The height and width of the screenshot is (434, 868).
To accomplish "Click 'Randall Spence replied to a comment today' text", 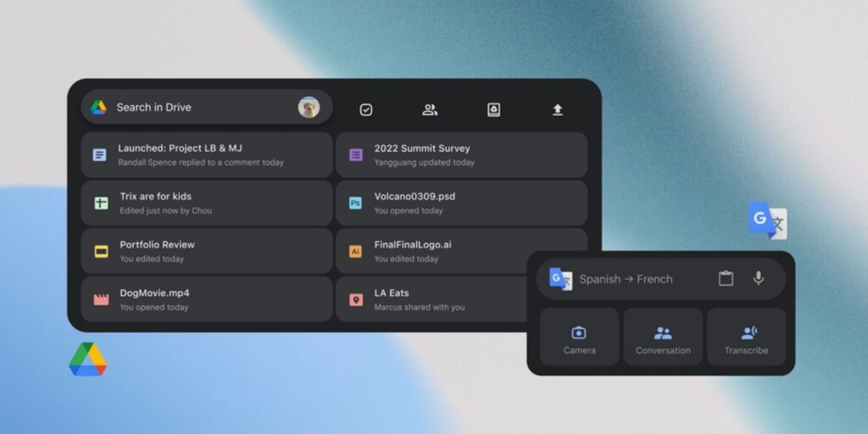I will pyautogui.click(x=201, y=163).
